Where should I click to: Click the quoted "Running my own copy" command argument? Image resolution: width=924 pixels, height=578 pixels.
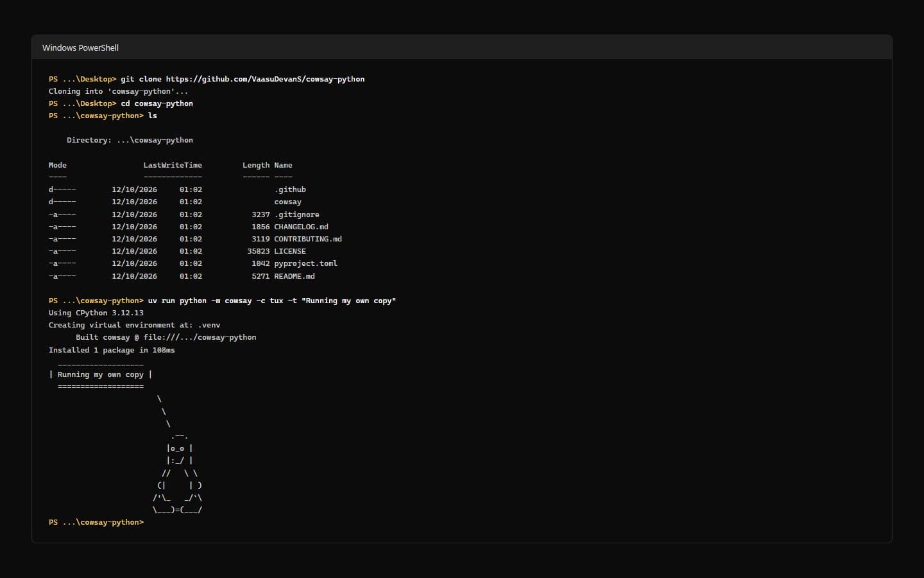click(x=348, y=301)
